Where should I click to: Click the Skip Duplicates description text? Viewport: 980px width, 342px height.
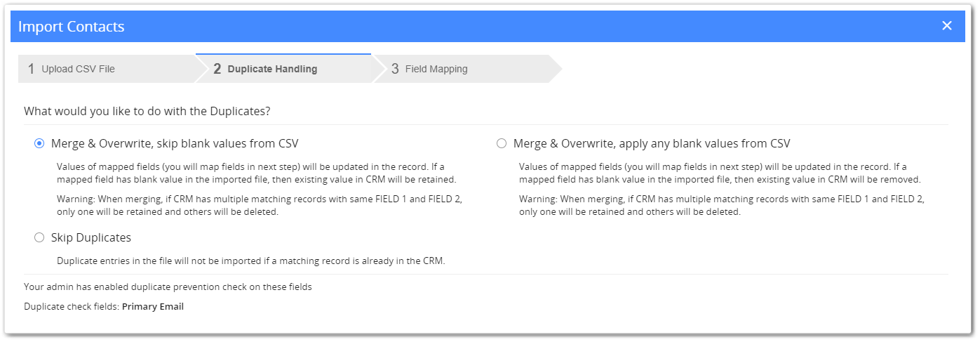point(251,261)
